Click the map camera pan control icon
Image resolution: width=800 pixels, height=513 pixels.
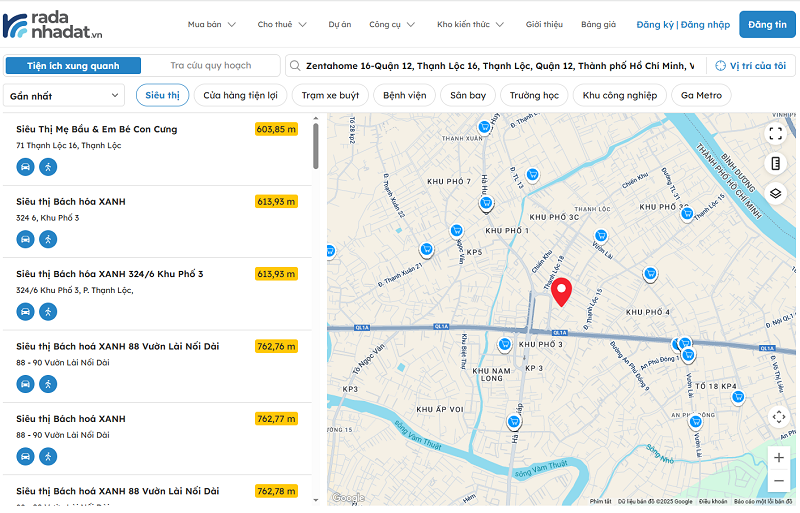(778, 417)
